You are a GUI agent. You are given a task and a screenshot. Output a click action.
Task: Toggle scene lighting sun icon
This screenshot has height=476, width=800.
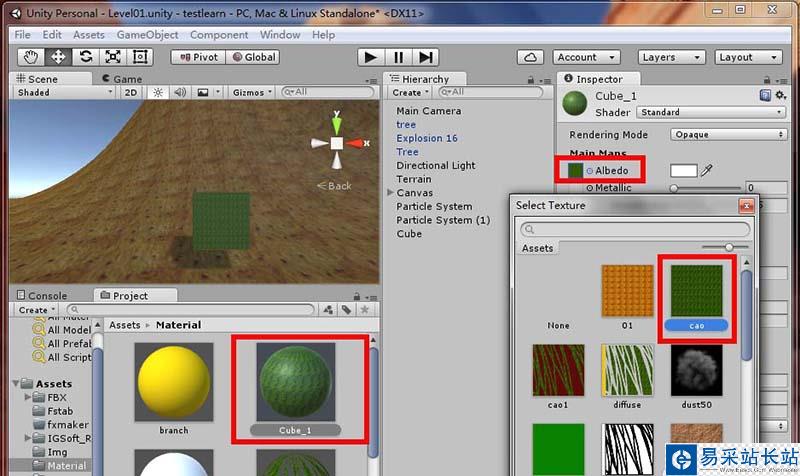158,92
